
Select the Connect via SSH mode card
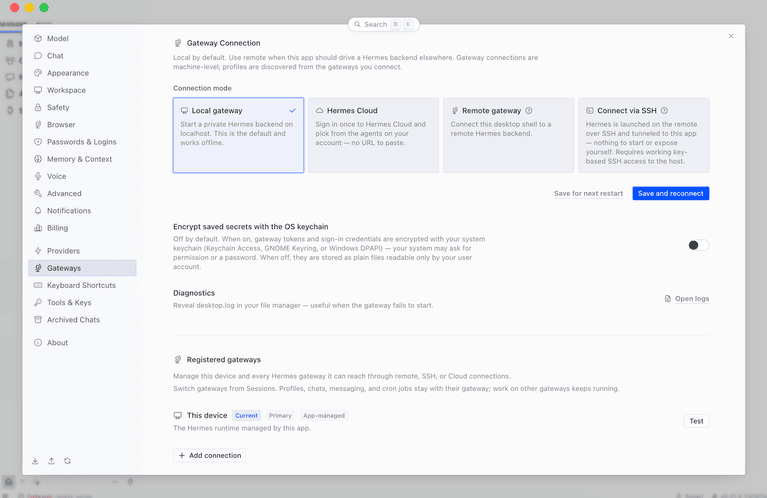pos(644,135)
